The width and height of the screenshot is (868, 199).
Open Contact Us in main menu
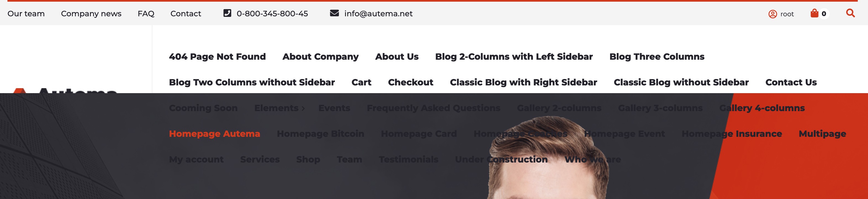[x=791, y=82]
